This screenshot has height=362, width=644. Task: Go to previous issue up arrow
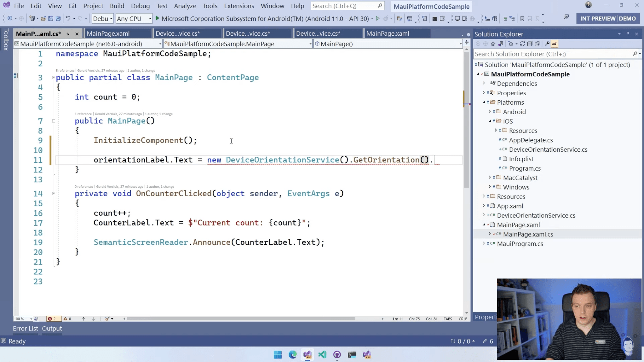(83, 319)
